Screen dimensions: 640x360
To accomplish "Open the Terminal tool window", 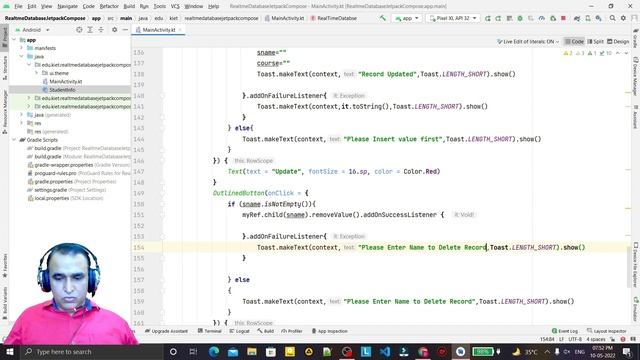I will click(209, 331).
